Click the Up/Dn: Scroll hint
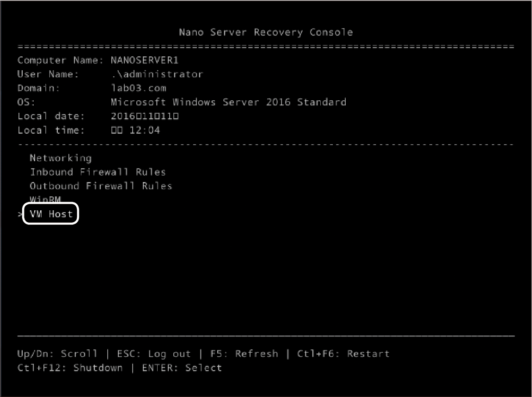The width and height of the screenshot is (532, 397). tap(57, 354)
